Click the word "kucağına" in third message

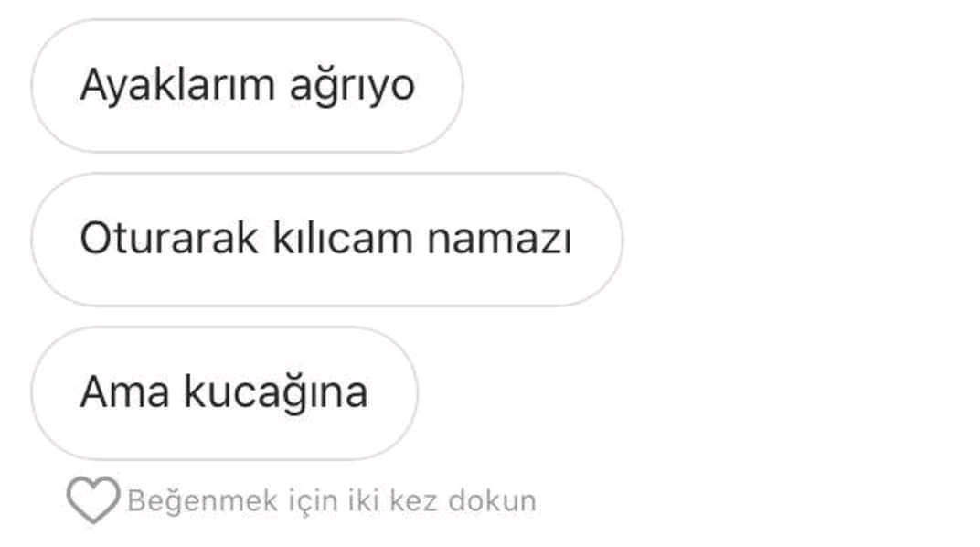(x=276, y=394)
